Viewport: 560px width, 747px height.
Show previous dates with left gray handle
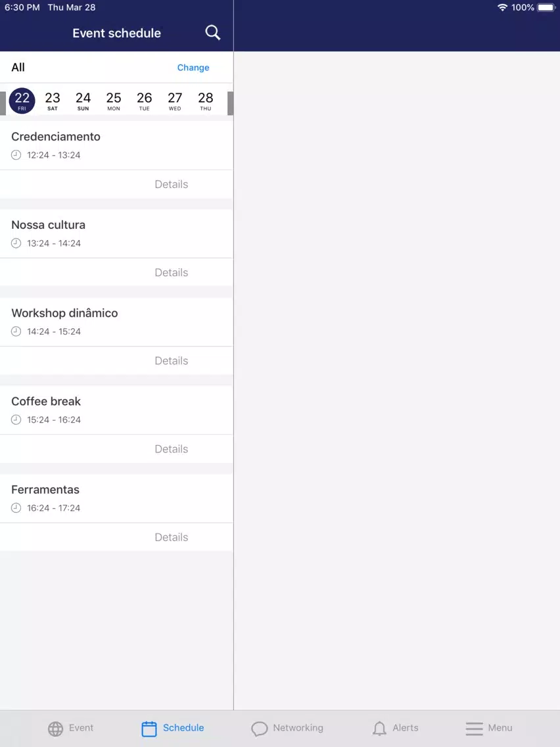pyautogui.click(x=3, y=103)
